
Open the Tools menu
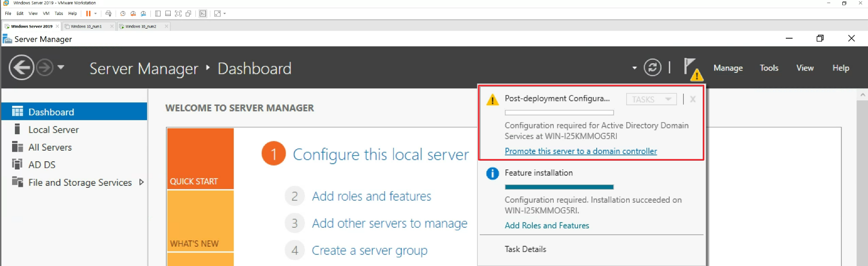[769, 68]
